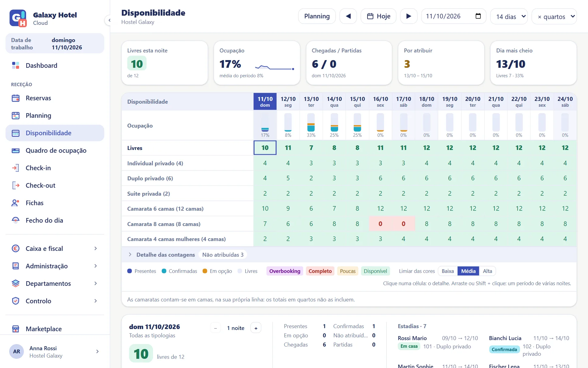This screenshot has height=368, width=588.
Task: Click the Hoje button
Action: coord(379,16)
